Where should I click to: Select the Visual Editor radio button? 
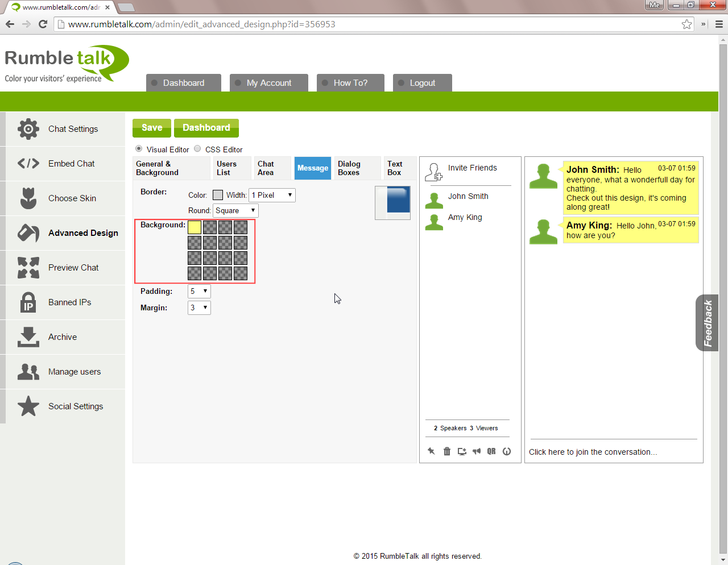tap(139, 149)
